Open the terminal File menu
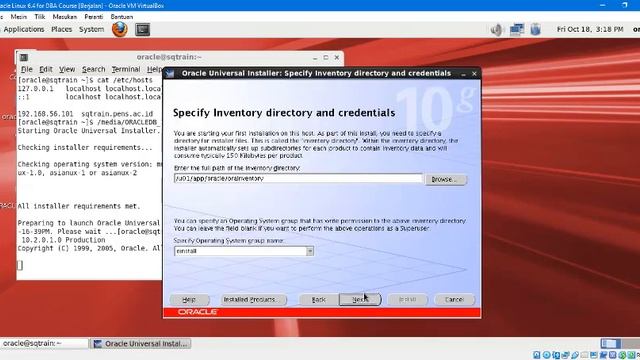Image resolution: width=640 pixels, height=360 pixels. pyautogui.click(x=27, y=69)
